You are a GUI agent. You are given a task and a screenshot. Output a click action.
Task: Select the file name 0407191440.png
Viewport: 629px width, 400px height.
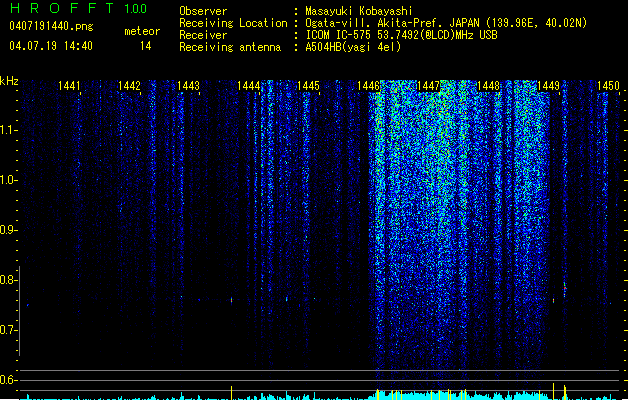(51, 26)
